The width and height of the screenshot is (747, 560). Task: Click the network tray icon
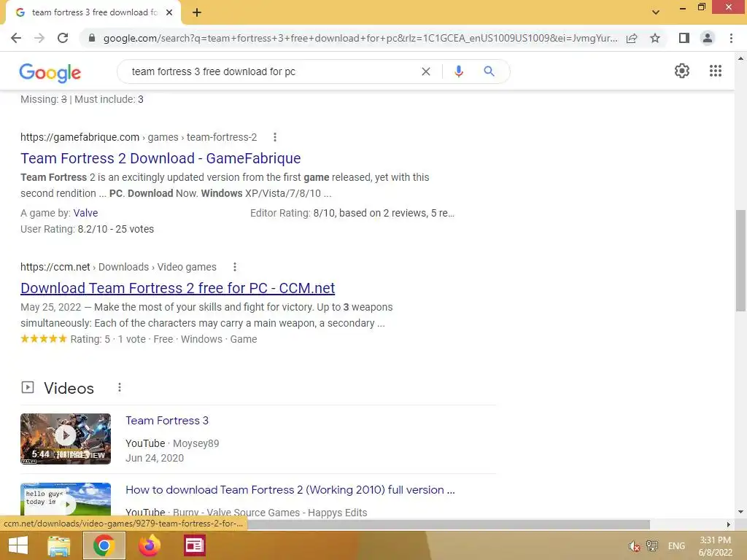pyautogui.click(x=652, y=546)
